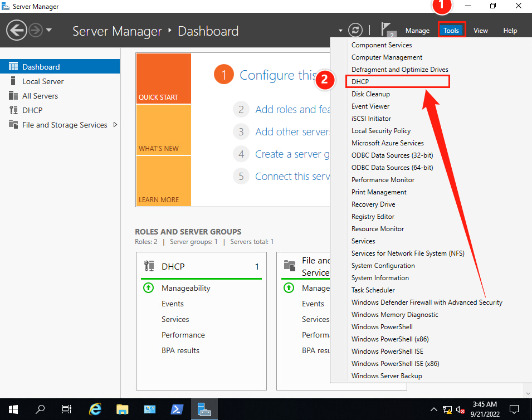The image size is (532, 420).
Task: Open the Manage menu
Action: pos(417,31)
